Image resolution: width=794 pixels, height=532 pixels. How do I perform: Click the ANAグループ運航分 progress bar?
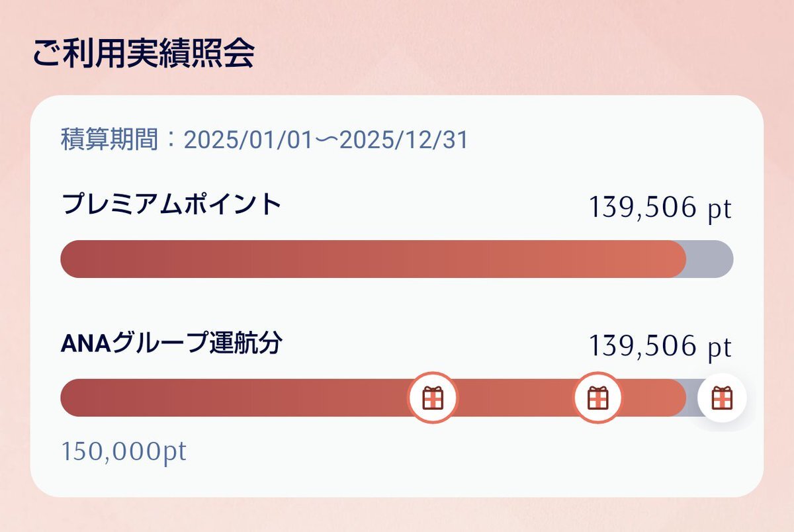click(396, 398)
